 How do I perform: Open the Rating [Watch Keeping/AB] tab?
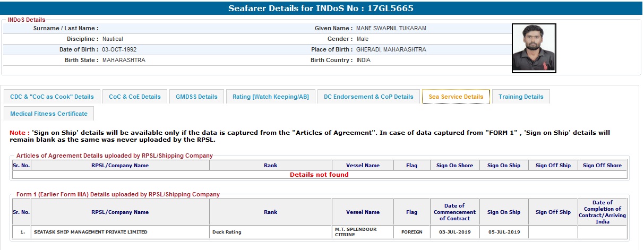point(270,97)
